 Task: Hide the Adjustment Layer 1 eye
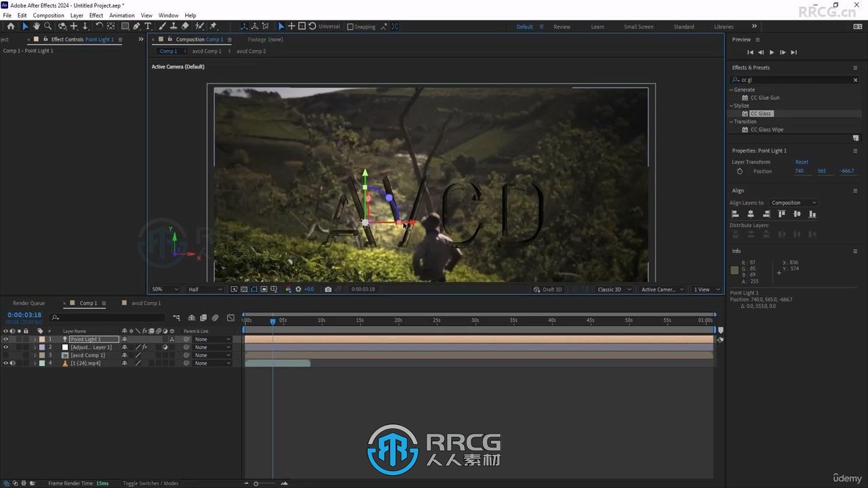[5, 347]
